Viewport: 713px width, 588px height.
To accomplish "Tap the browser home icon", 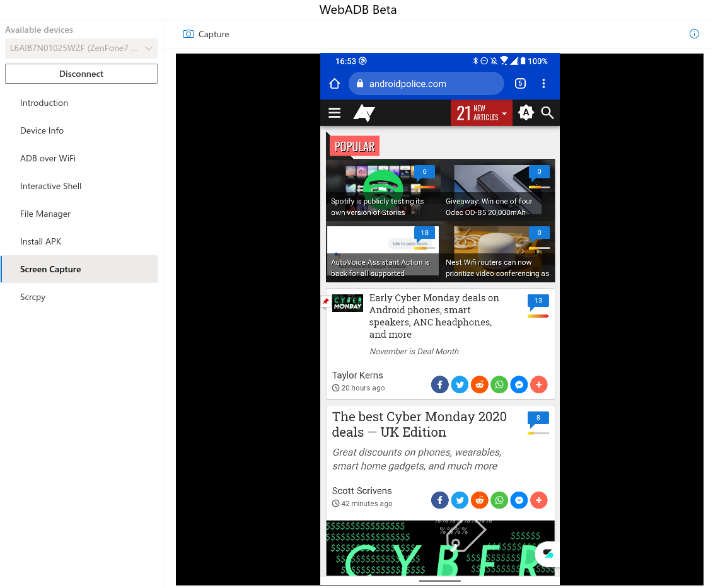I will (x=334, y=83).
